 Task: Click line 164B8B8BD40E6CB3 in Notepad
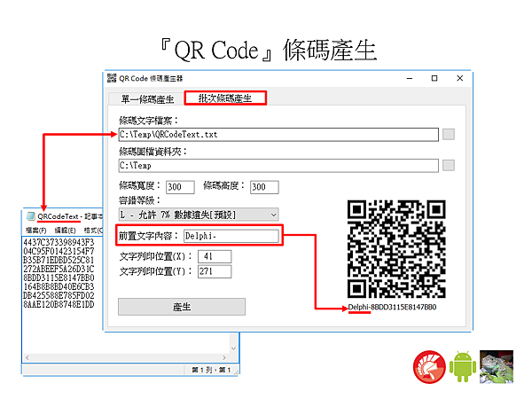(59, 286)
